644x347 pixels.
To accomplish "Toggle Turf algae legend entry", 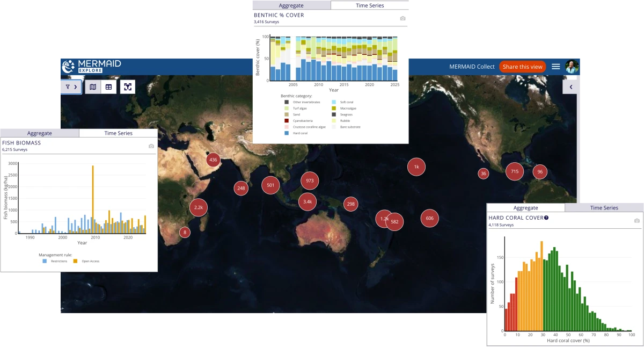I will [x=295, y=108].
